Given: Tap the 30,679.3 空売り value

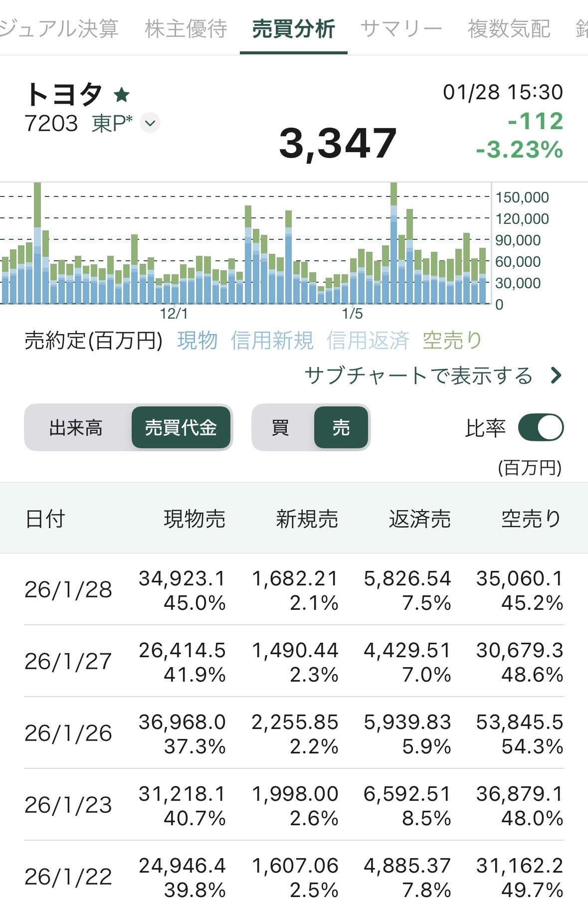Looking at the screenshot, I should point(520,650).
